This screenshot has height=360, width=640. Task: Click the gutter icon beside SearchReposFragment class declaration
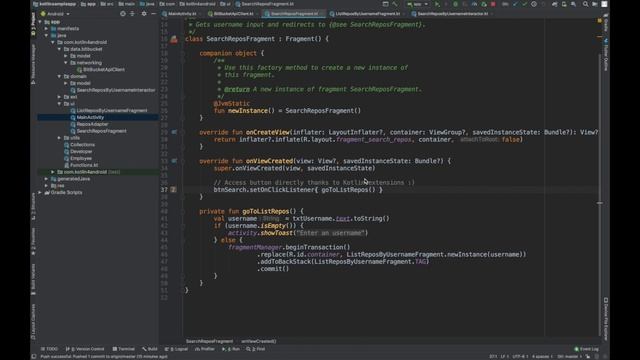point(174,39)
